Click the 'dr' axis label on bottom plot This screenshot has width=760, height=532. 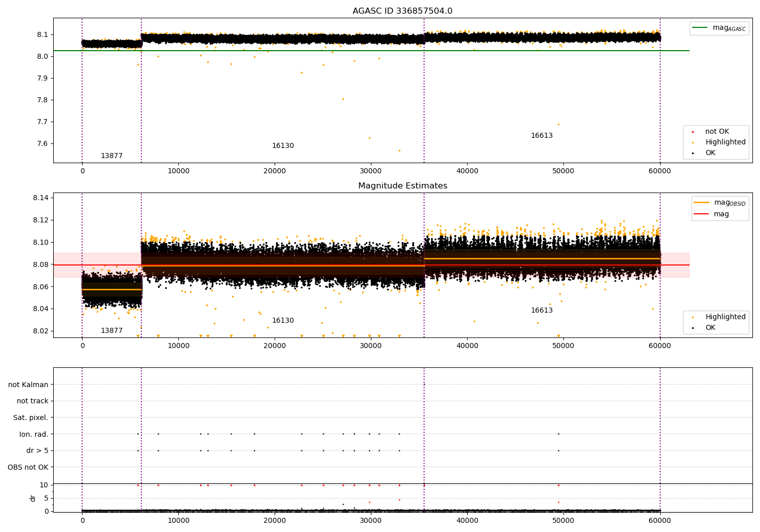[x=33, y=498]
